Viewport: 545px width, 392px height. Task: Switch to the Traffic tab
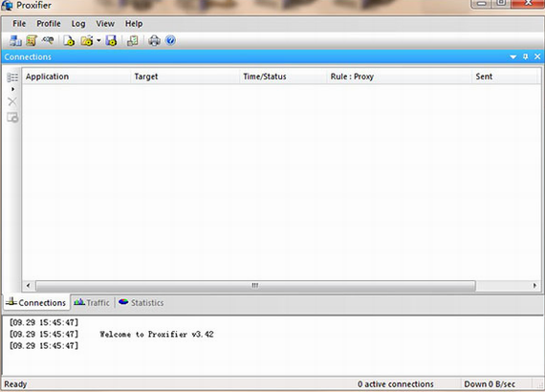[92, 303]
